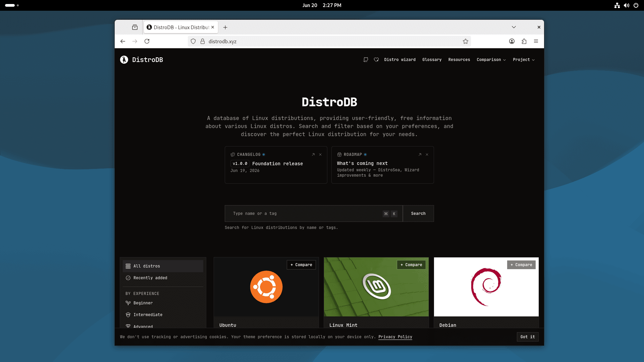Viewport: 644px width, 362px height.
Task: Open the Firefox account icon
Action: [x=512, y=41]
